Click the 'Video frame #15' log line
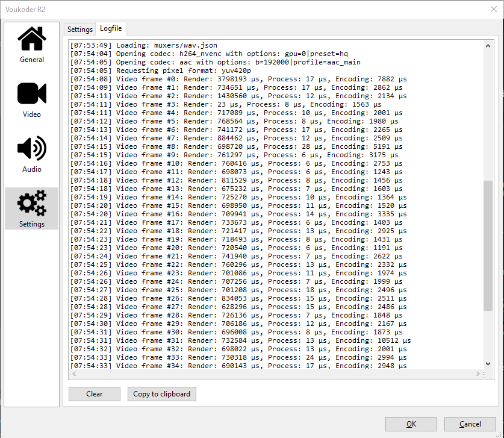Screen dimensions: 504x438 [238, 205]
